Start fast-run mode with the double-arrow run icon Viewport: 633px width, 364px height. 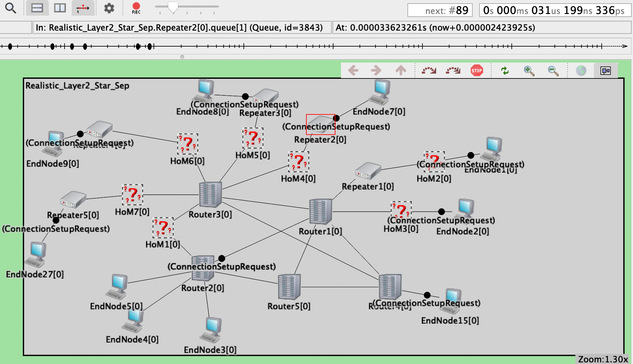(x=453, y=70)
